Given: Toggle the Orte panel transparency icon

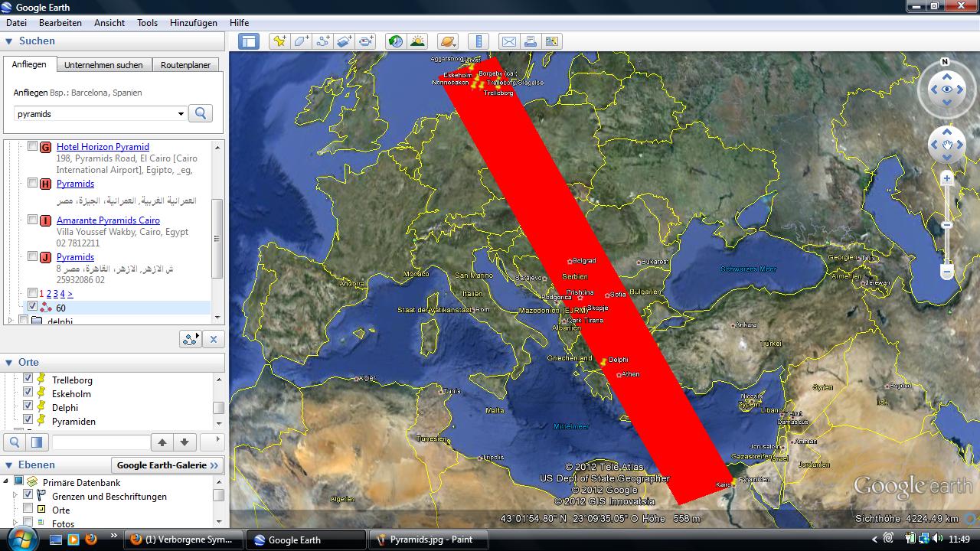Looking at the screenshot, I should 37,442.
